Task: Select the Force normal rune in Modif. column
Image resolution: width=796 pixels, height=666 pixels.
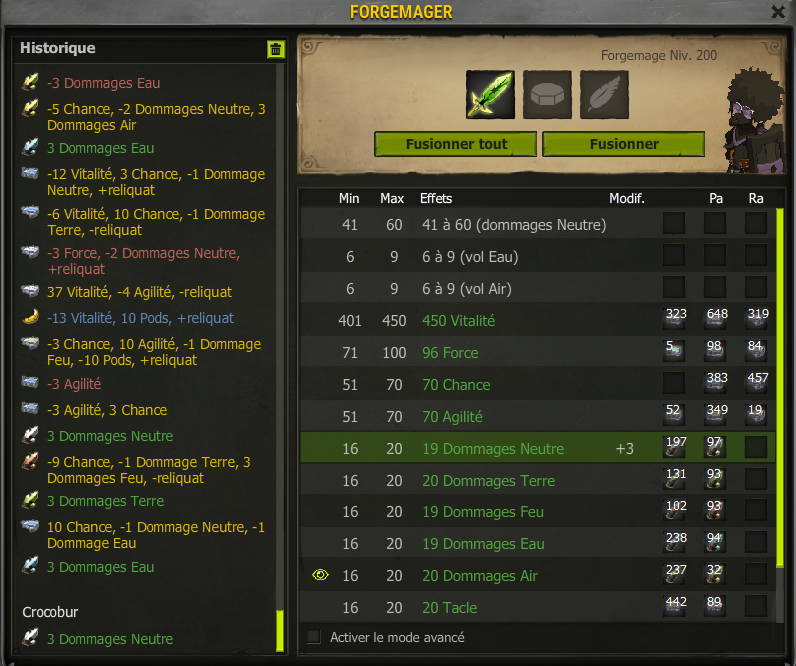Action: [674, 351]
